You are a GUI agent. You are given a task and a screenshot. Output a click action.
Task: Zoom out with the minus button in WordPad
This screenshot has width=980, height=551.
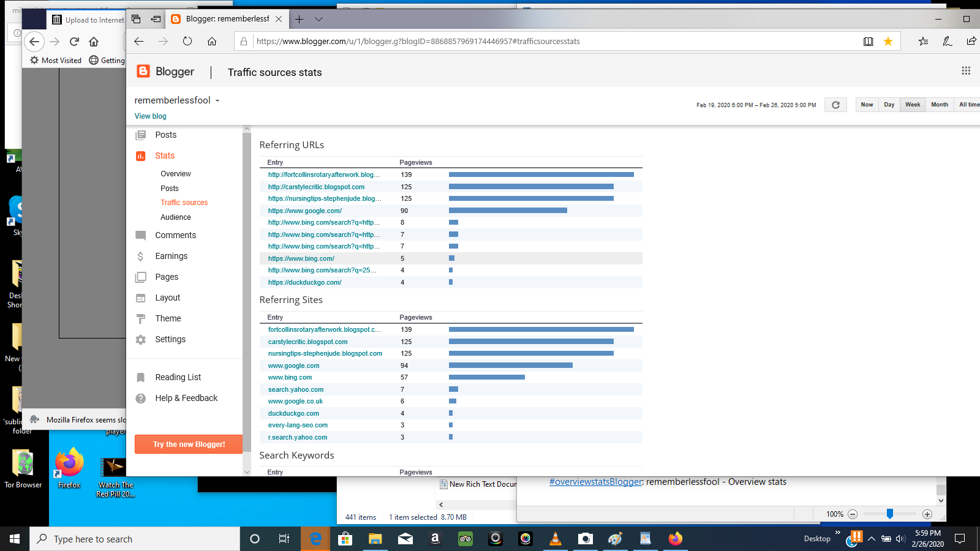[x=853, y=514]
